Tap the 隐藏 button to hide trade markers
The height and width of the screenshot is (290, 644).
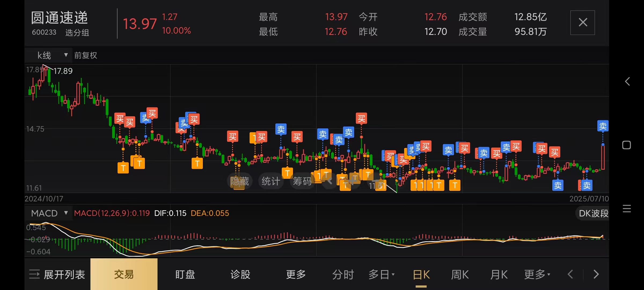pyautogui.click(x=240, y=181)
